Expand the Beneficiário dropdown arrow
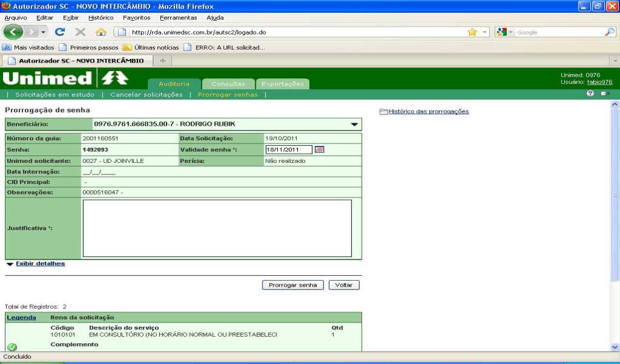 click(x=354, y=125)
